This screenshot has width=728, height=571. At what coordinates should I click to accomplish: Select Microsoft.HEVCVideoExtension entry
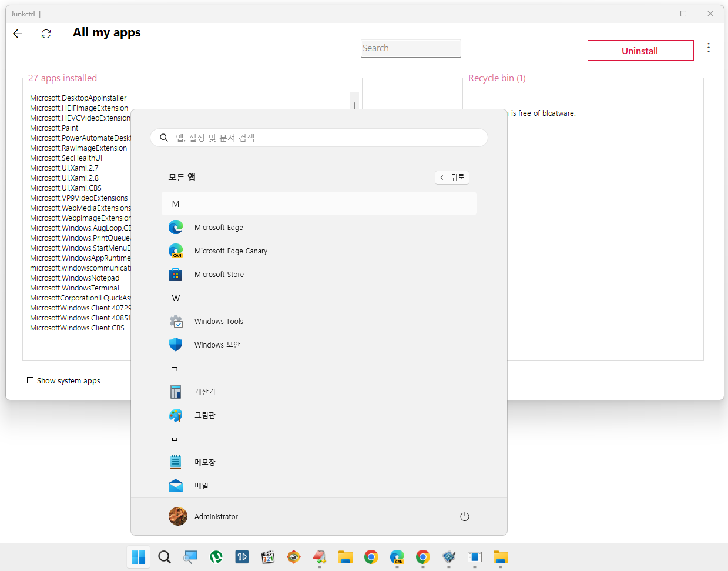(80, 118)
